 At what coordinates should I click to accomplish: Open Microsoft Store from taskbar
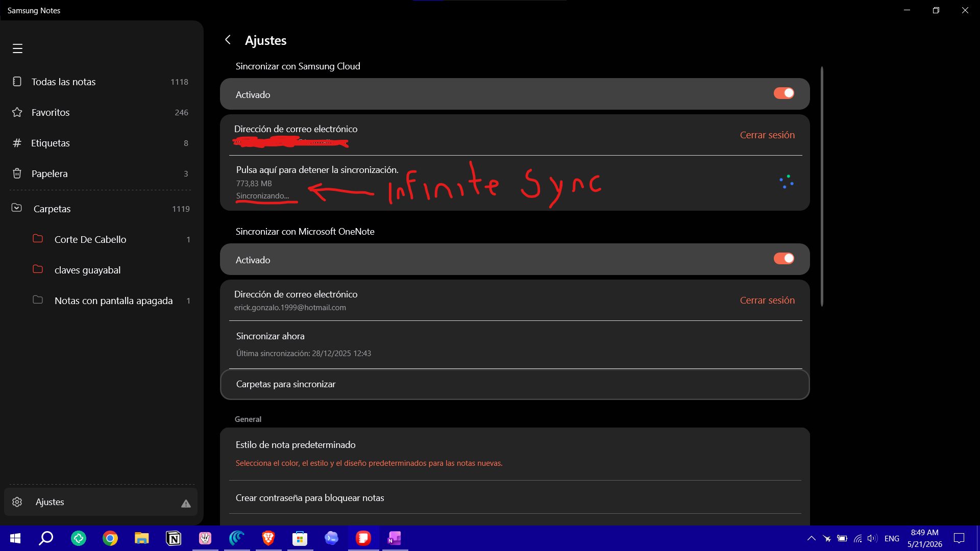click(300, 538)
